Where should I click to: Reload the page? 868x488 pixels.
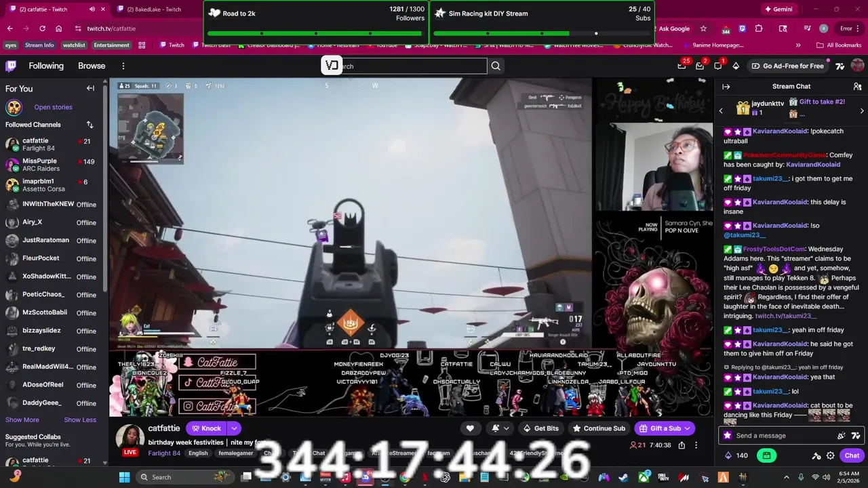point(42,28)
